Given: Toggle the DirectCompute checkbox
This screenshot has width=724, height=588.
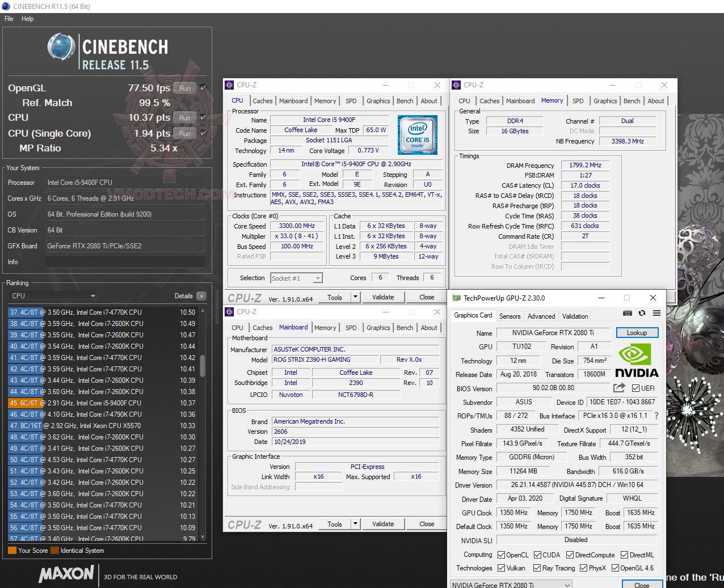Looking at the screenshot, I should pyautogui.click(x=570, y=555).
